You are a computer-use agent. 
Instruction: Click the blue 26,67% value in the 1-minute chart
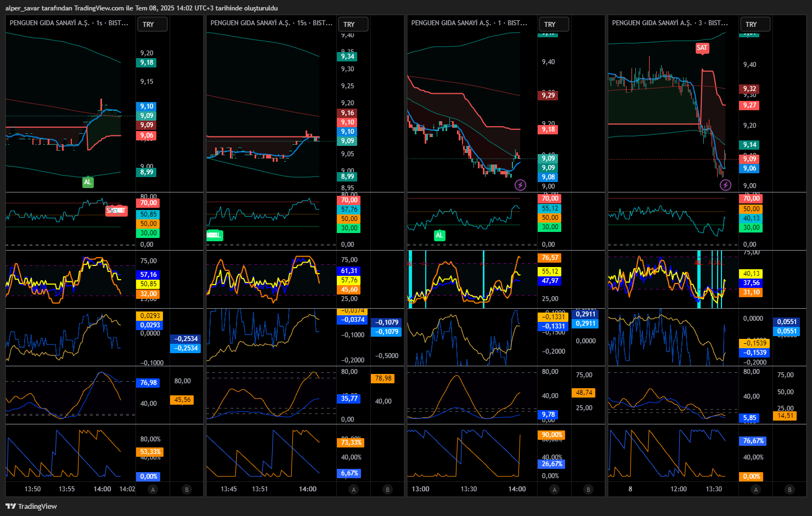(552, 464)
